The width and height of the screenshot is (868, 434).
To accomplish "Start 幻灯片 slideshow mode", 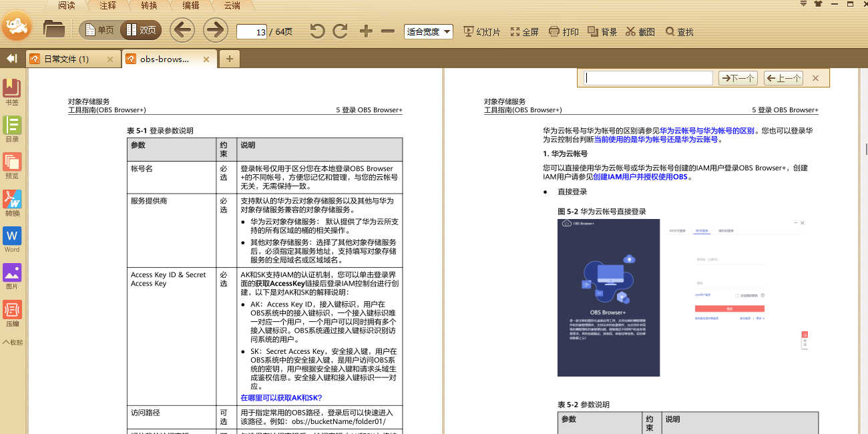I will 481,31.
